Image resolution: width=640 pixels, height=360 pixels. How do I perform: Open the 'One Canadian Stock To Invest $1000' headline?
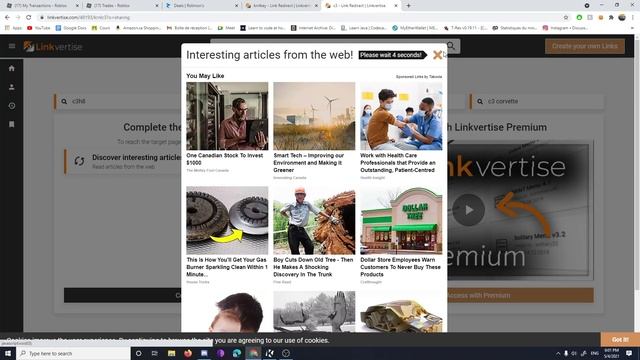point(224,159)
